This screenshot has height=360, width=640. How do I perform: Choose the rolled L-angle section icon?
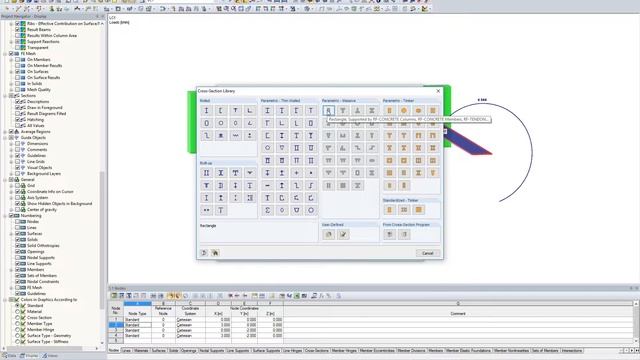pos(250,110)
